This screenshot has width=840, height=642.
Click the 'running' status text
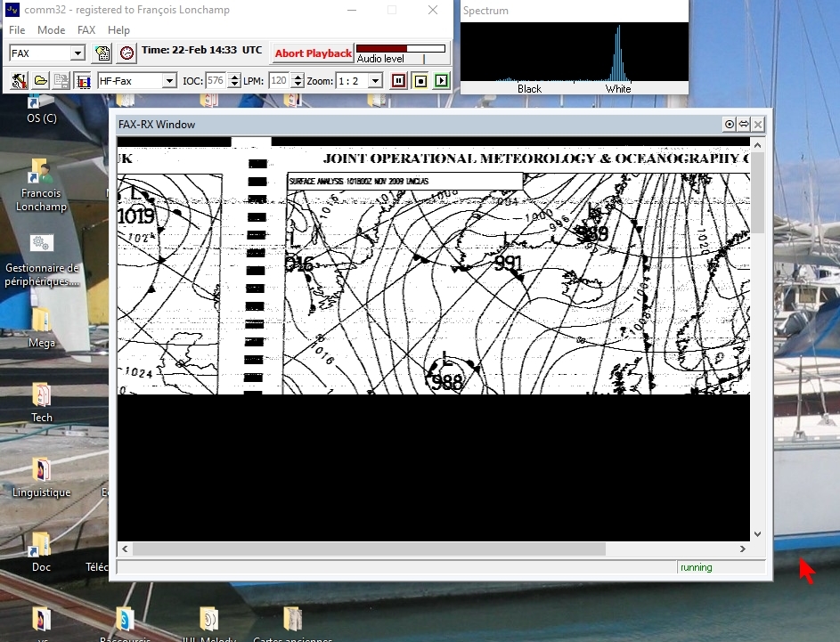(696, 567)
